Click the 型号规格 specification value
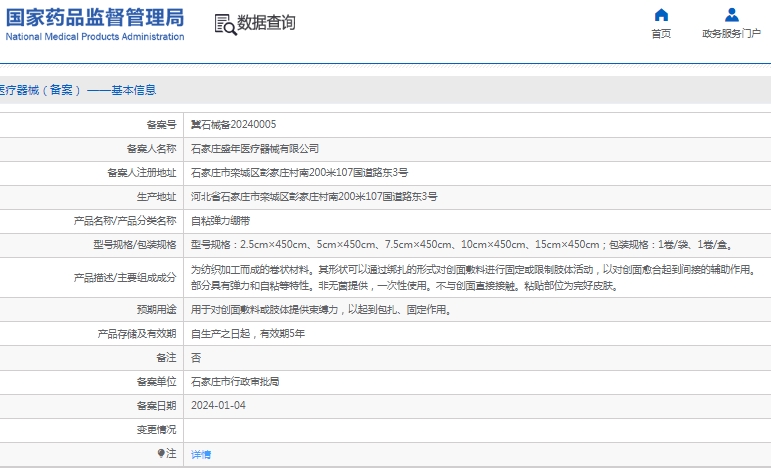Image resolution: width=771 pixels, height=472 pixels. (462, 245)
